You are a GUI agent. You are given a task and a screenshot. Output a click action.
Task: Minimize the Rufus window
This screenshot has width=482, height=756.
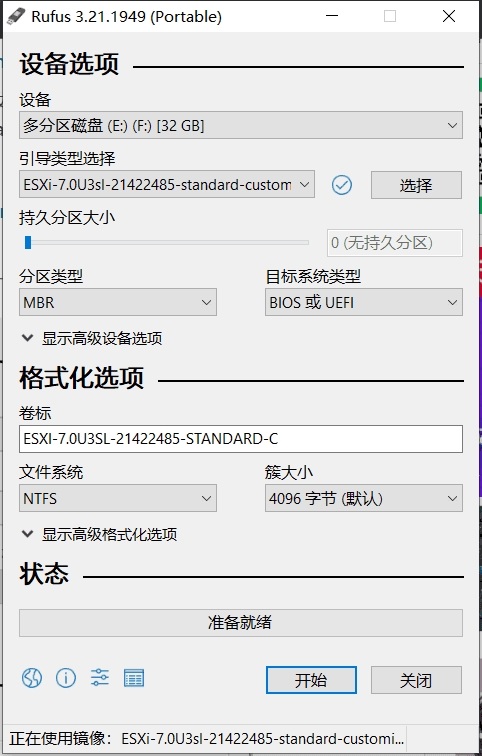(x=332, y=16)
